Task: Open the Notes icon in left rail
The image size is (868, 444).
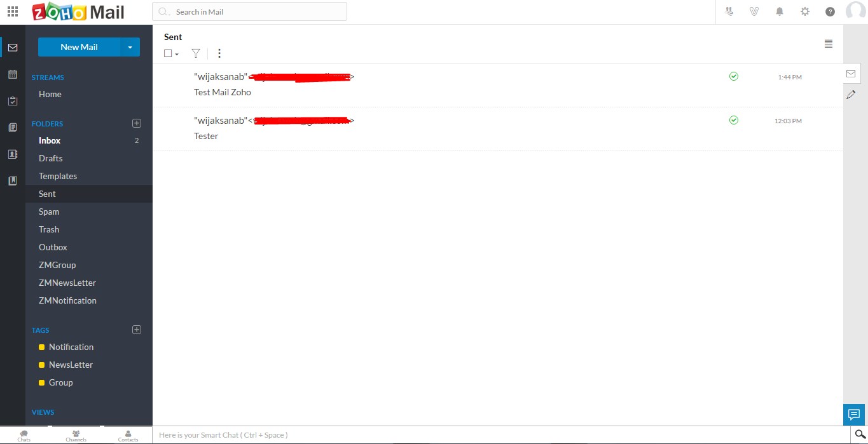Action: point(13,128)
